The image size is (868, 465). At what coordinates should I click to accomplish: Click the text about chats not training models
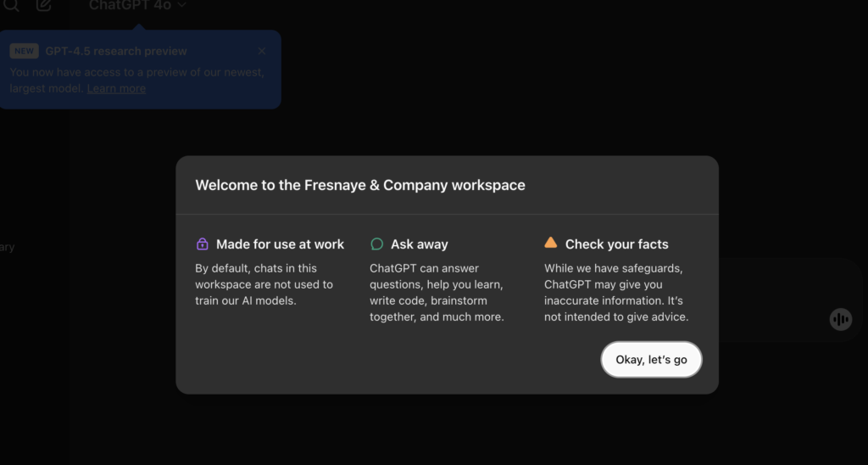pyautogui.click(x=264, y=284)
